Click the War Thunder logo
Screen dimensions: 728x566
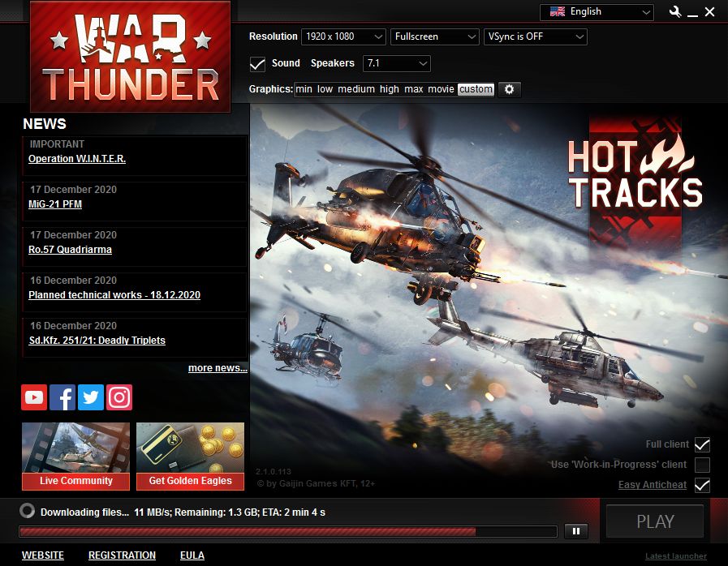click(131, 57)
